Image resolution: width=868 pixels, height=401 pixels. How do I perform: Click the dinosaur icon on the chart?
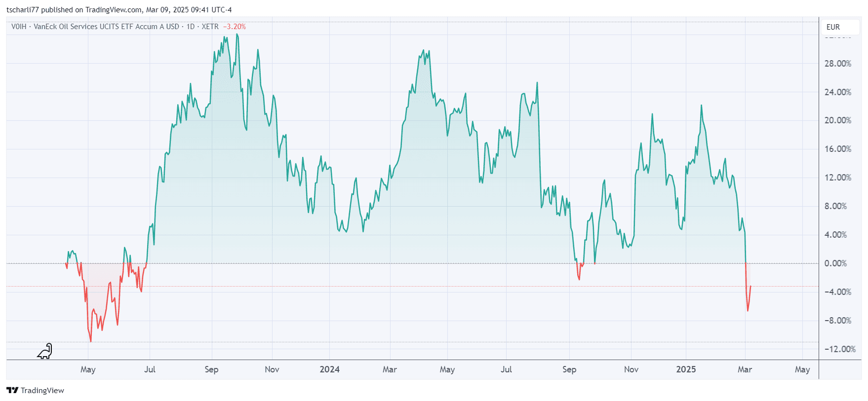pyautogui.click(x=45, y=351)
